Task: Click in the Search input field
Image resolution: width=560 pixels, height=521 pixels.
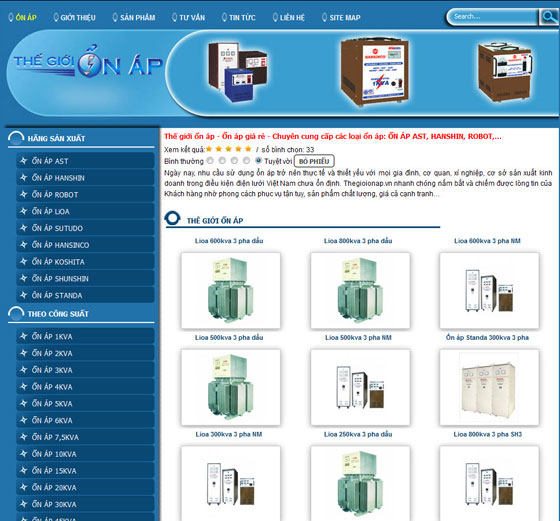Action: pyautogui.click(x=493, y=16)
